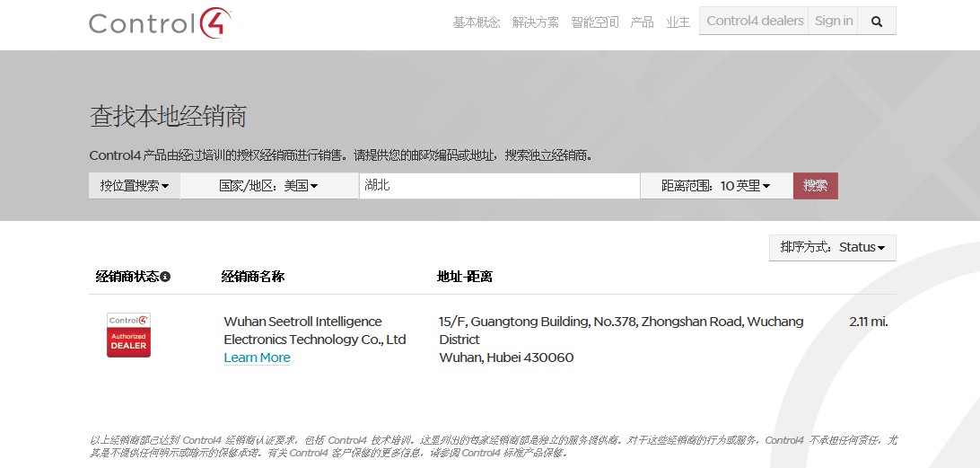This screenshot has height=468, width=980.
Task: Open the 业主 menu
Action: click(678, 22)
